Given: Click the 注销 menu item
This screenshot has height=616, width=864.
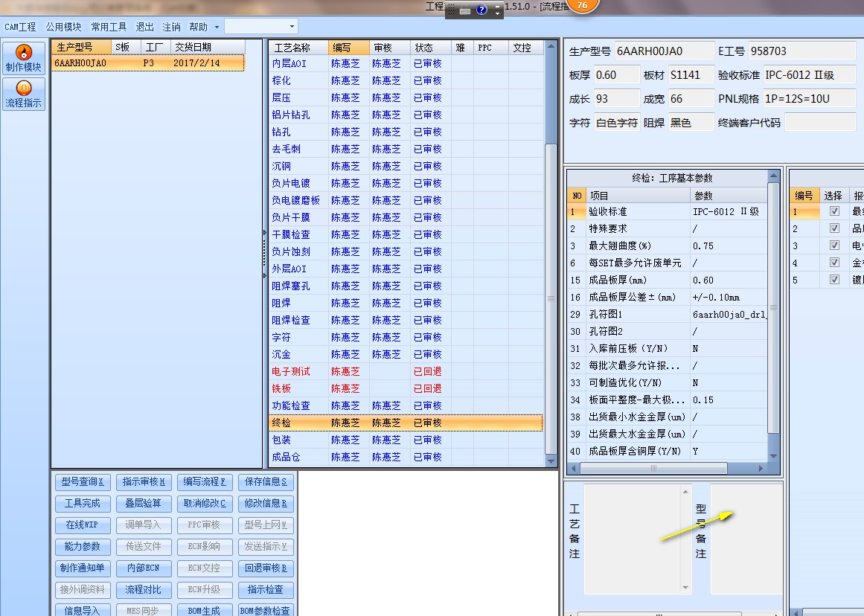Looking at the screenshot, I should tap(171, 27).
